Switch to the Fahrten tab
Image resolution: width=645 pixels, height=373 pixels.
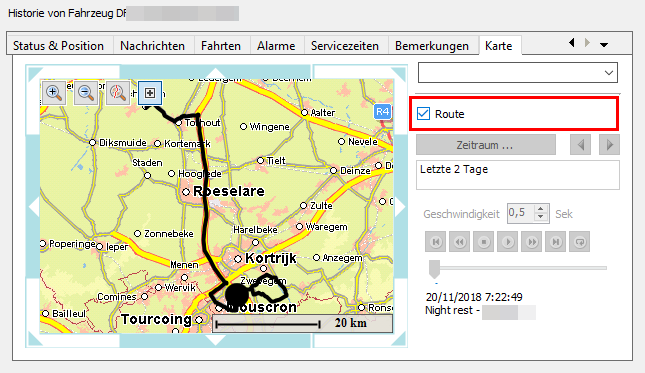[221, 46]
